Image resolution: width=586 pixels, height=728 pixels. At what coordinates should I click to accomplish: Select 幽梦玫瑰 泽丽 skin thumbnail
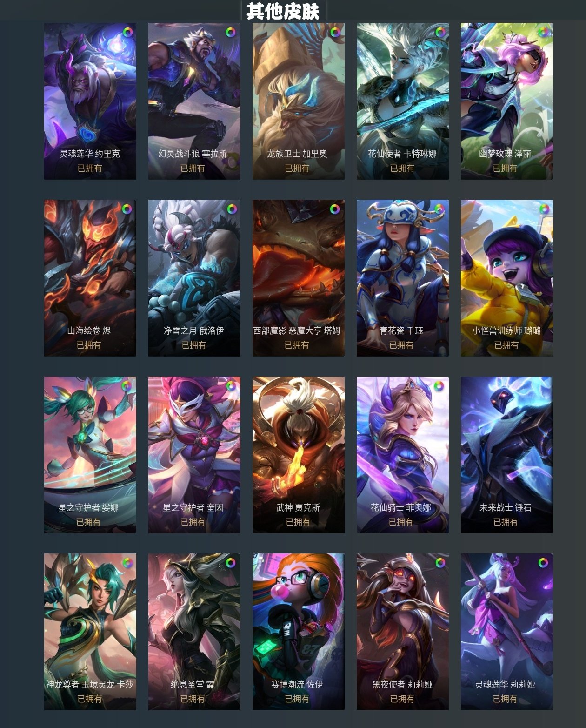pyautogui.click(x=507, y=101)
